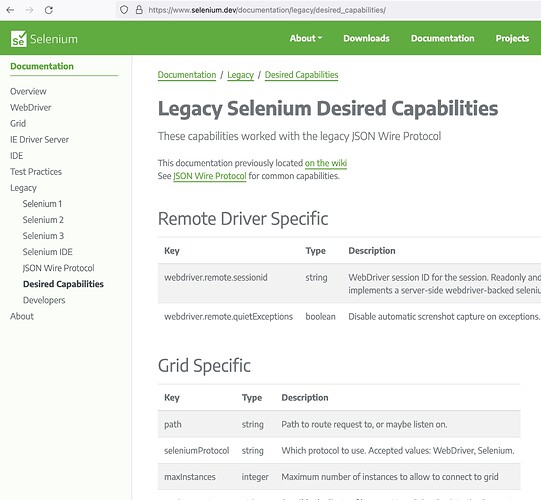
Task: Open Projects in top navigation
Action: 512,38
